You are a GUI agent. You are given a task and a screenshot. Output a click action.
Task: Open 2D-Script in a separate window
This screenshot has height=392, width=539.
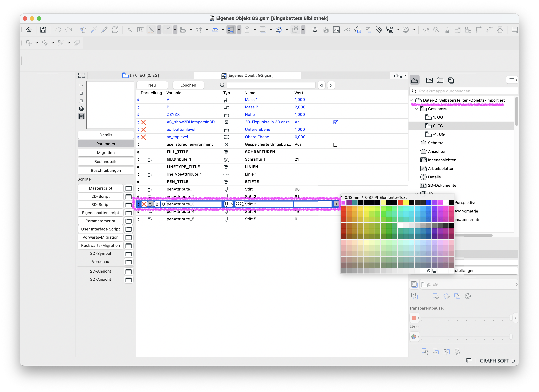pyautogui.click(x=129, y=197)
